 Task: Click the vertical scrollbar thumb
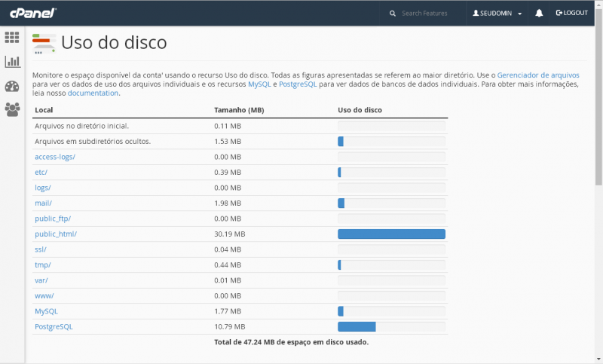[598, 96]
